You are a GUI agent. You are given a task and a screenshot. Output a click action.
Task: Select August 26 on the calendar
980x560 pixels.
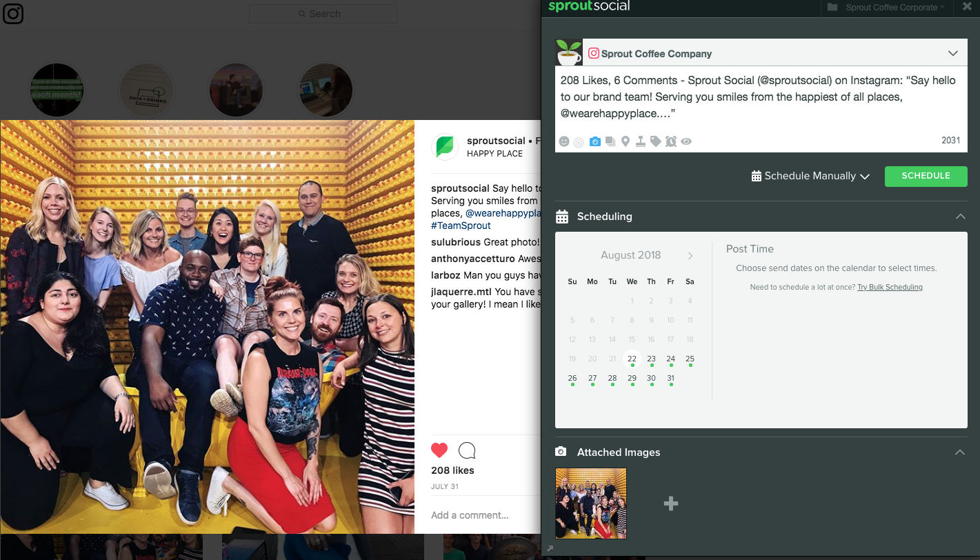coord(572,379)
